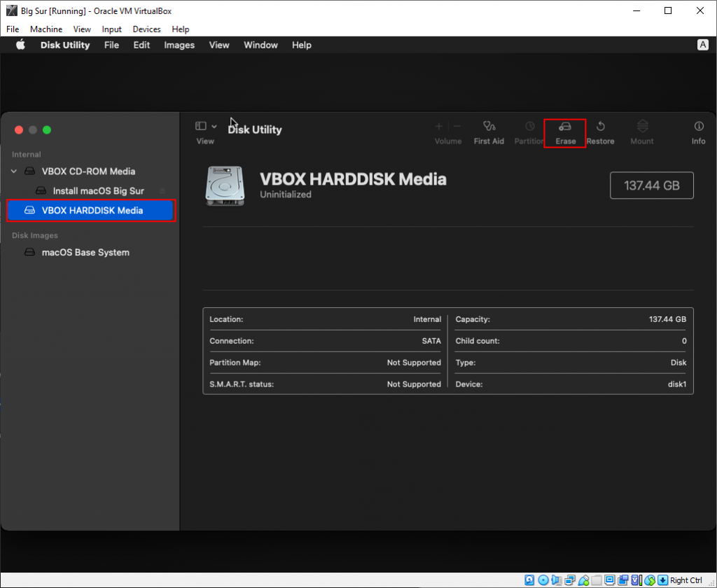Click the Apple logo menu

pyautogui.click(x=21, y=45)
